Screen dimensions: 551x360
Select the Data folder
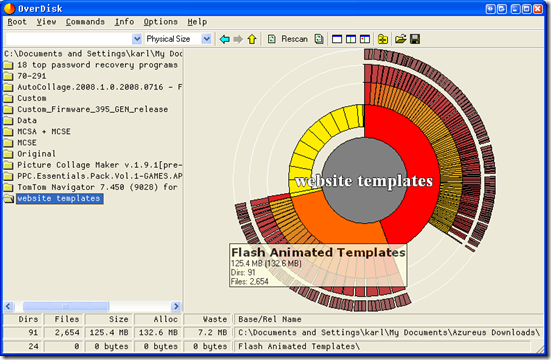coord(27,121)
